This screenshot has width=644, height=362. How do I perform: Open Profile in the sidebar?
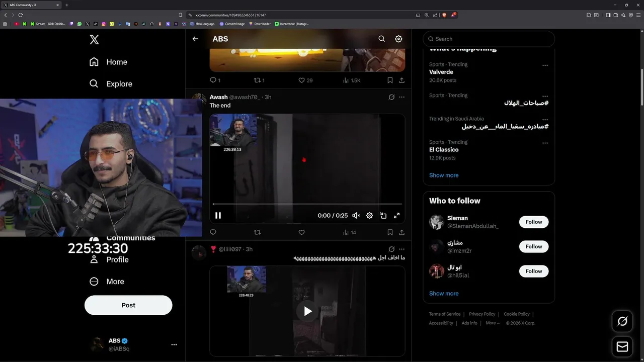109,259
